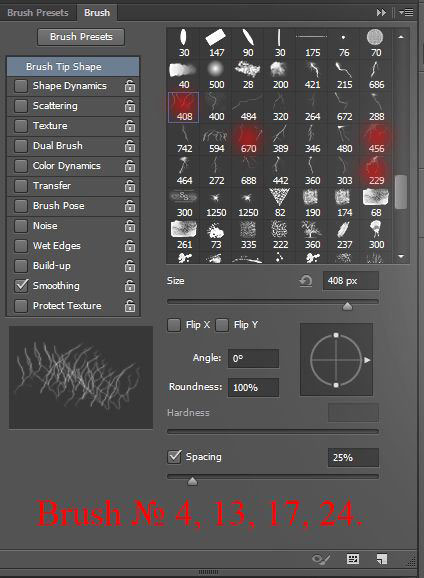
Task: Switch to the Brush Presets tab
Action: point(38,13)
